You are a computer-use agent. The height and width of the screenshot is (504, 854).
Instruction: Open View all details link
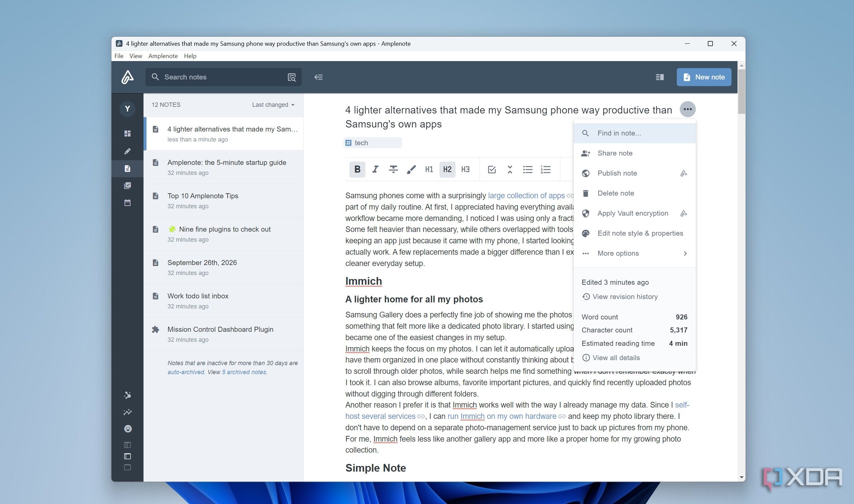[611, 357]
